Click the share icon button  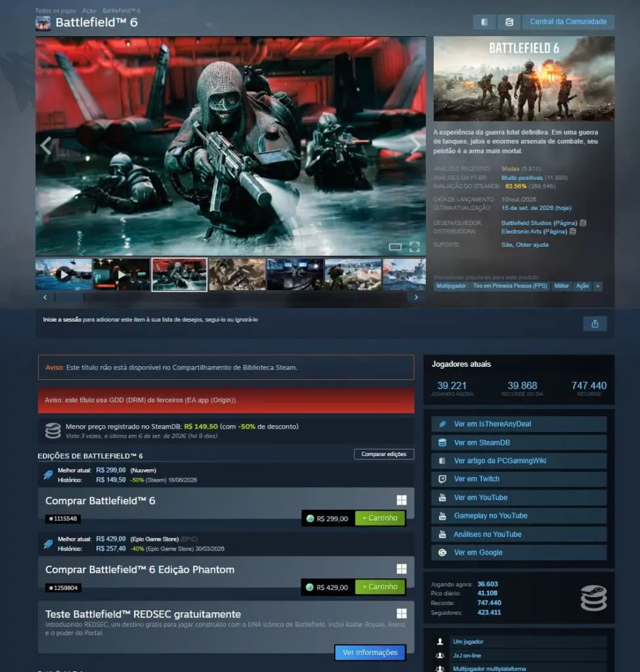595,324
